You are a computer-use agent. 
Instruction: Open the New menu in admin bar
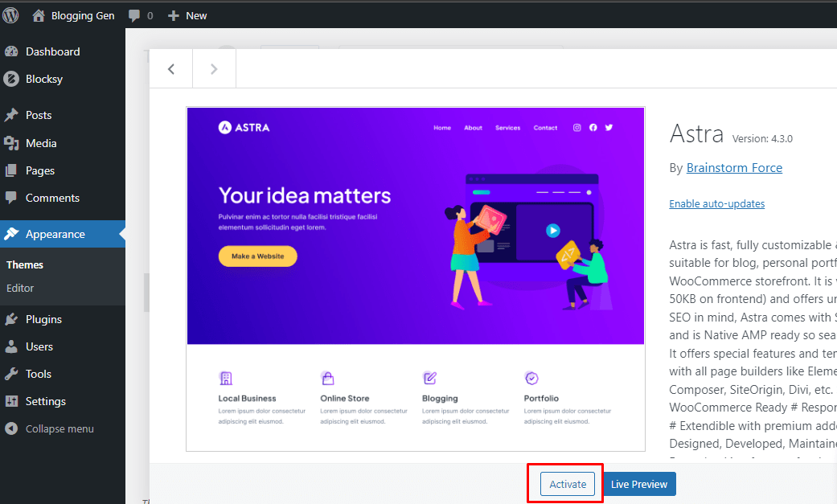[x=187, y=14]
